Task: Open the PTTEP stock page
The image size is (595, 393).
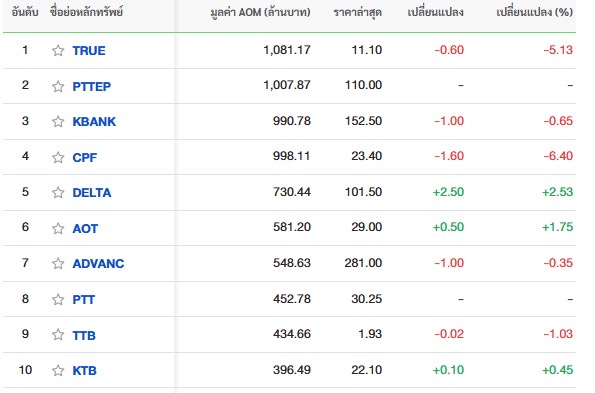Action: [x=91, y=86]
